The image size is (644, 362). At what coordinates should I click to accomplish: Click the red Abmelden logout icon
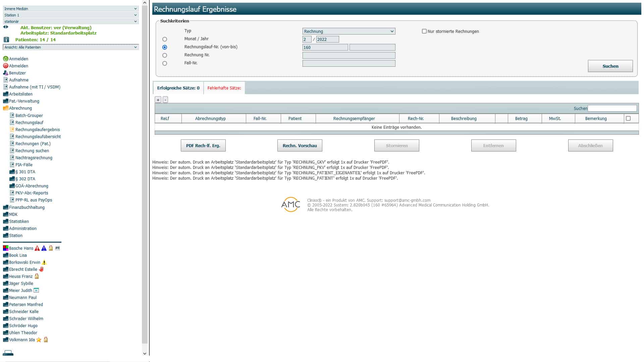click(x=6, y=66)
